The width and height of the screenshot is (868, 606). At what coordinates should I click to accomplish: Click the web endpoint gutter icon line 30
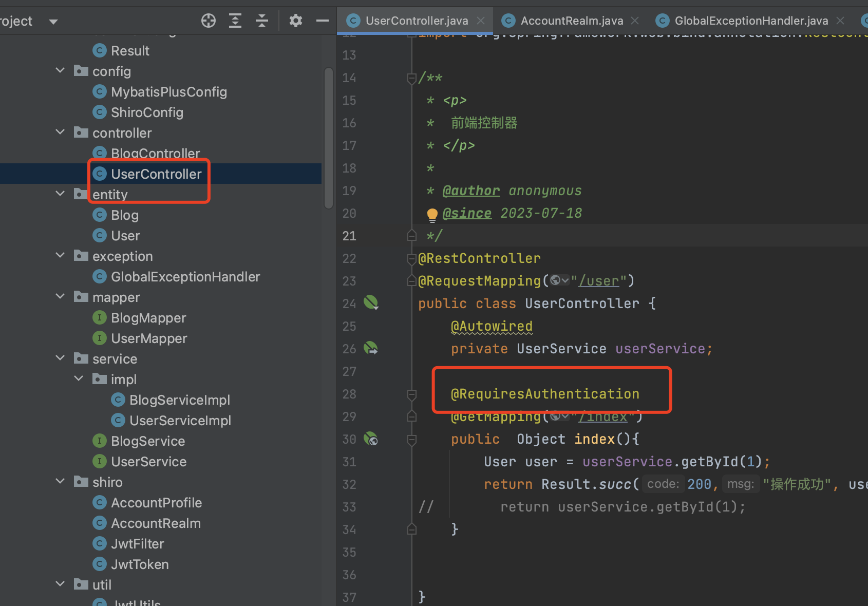(x=371, y=439)
